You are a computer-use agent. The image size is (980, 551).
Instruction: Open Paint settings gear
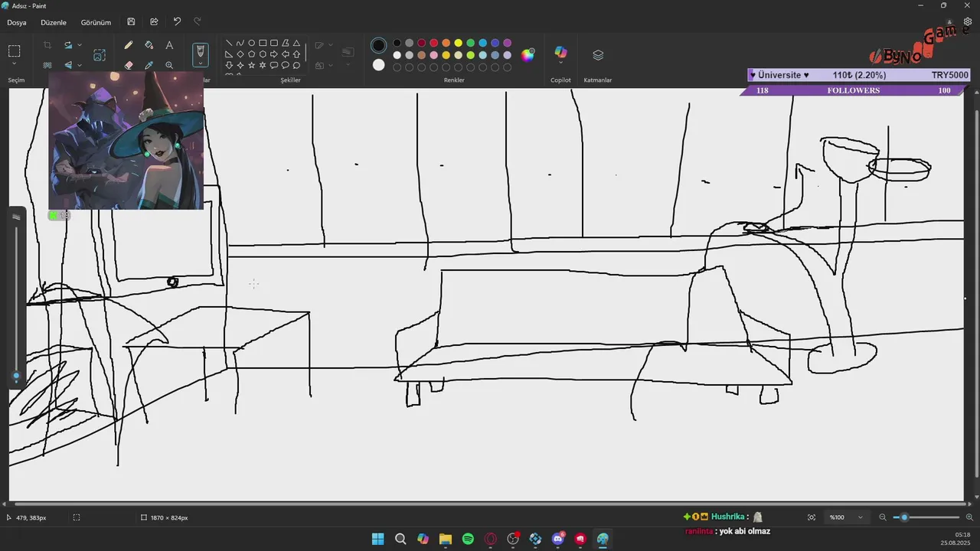(x=967, y=22)
